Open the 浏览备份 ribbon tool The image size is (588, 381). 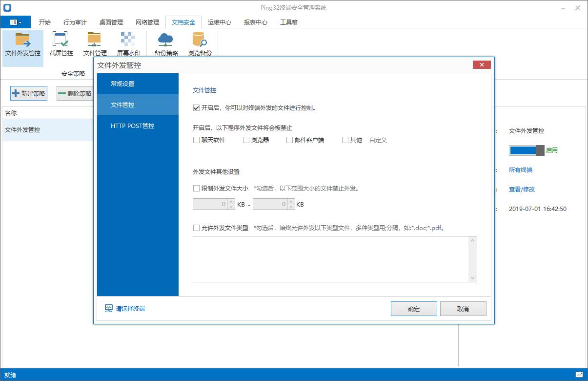point(200,44)
